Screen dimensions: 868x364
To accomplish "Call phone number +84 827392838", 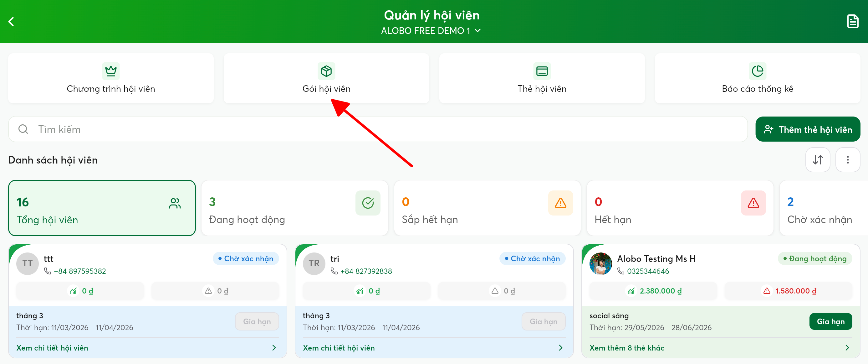I will (x=366, y=271).
